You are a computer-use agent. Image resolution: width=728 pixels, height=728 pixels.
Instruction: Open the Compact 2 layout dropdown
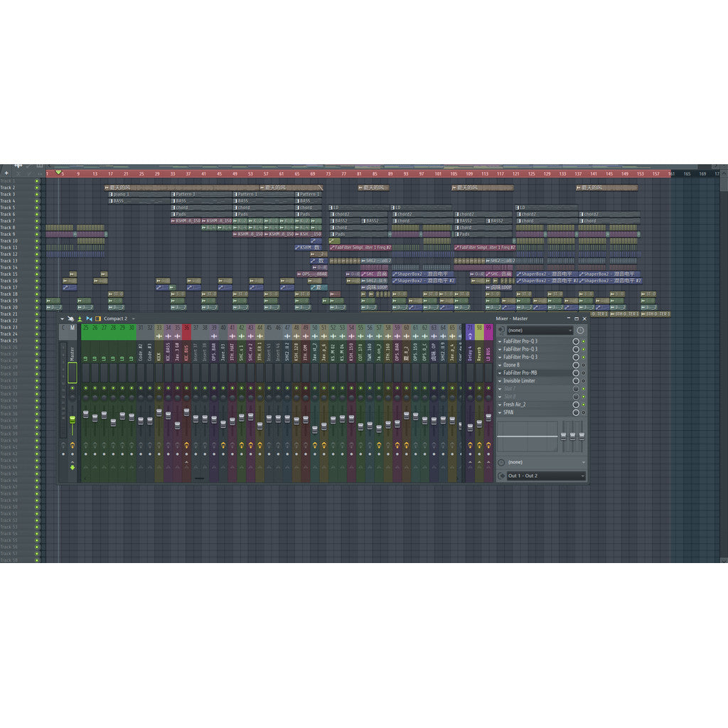point(133,318)
